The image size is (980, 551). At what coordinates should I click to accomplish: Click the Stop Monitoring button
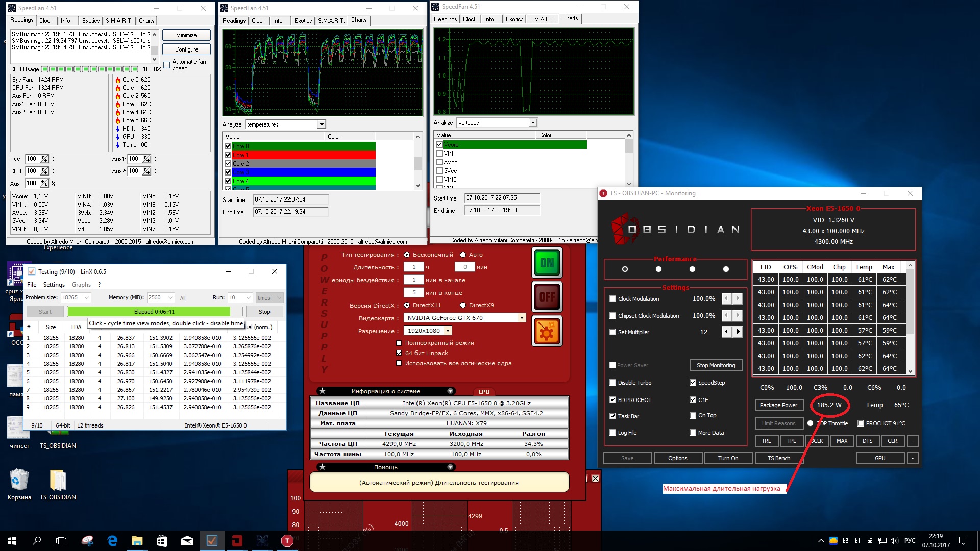pos(716,365)
